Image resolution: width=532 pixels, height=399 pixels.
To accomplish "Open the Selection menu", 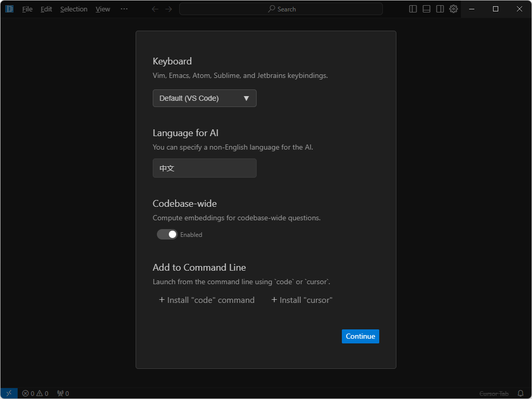I will pos(74,9).
